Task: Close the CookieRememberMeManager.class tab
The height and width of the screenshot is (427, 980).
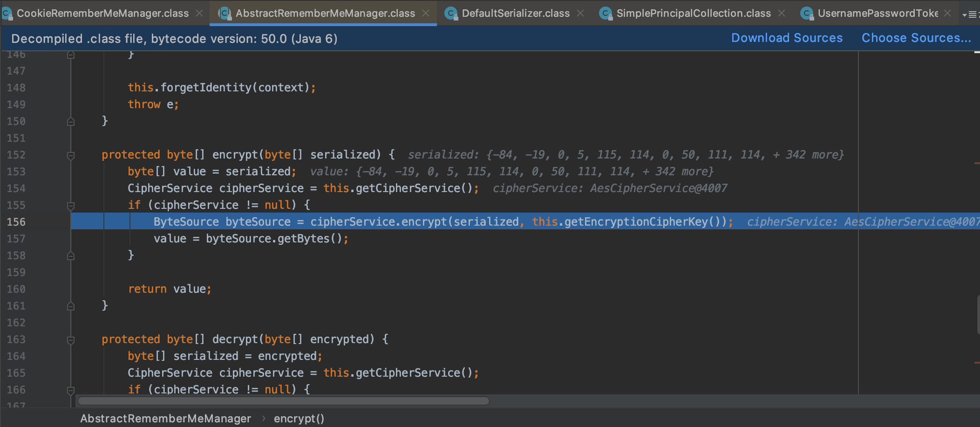Action: (199, 13)
